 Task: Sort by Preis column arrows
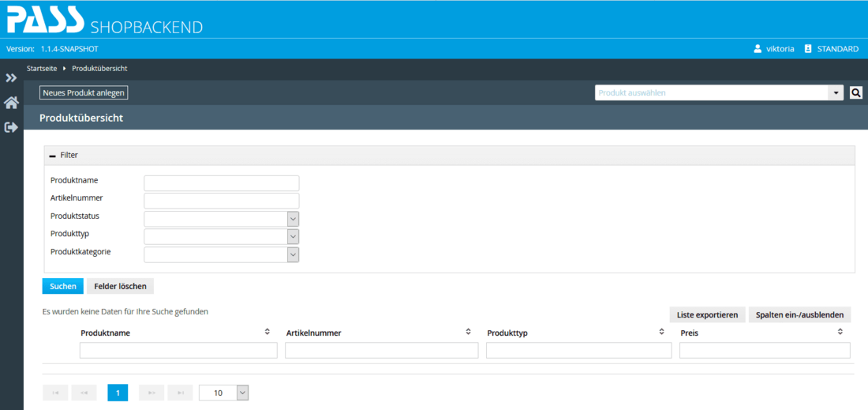[840, 331]
